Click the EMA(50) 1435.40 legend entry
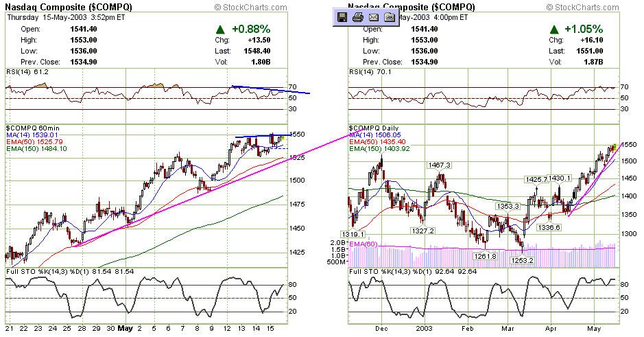 click(x=377, y=142)
